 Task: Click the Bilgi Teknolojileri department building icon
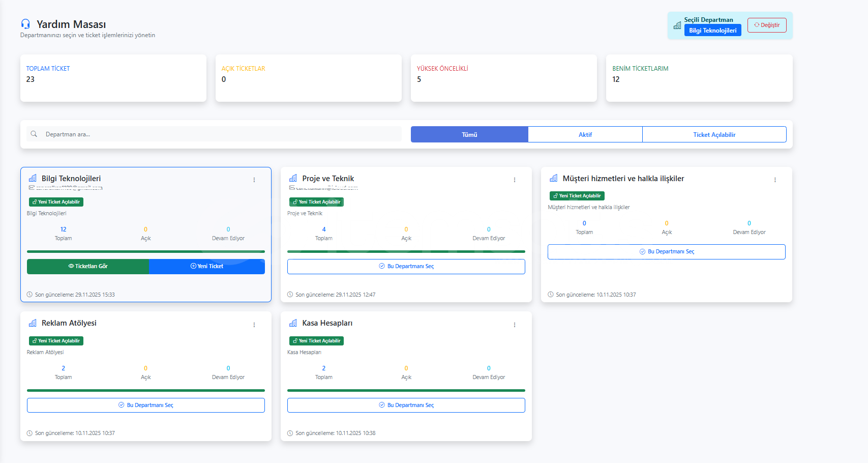[x=33, y=179]
